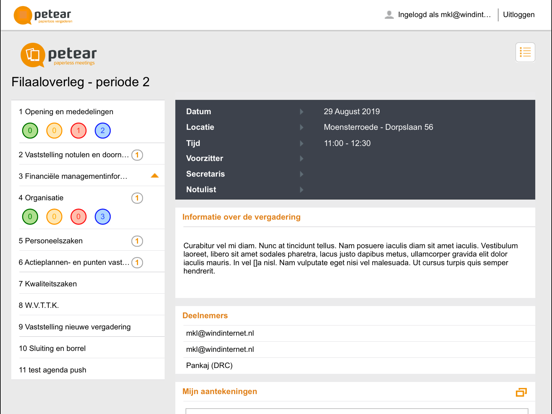Click blue circle 3 under Organisatie
Screen dimensions: 552x414
point(103,217)
